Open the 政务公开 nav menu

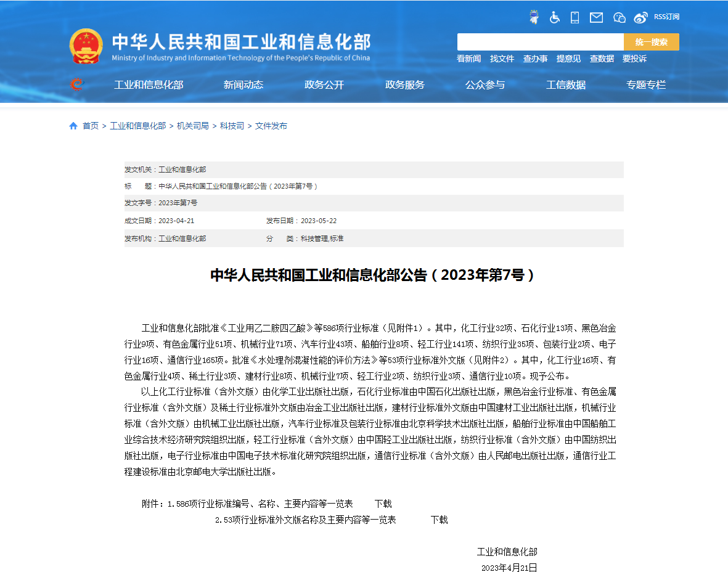coord(324,84)
